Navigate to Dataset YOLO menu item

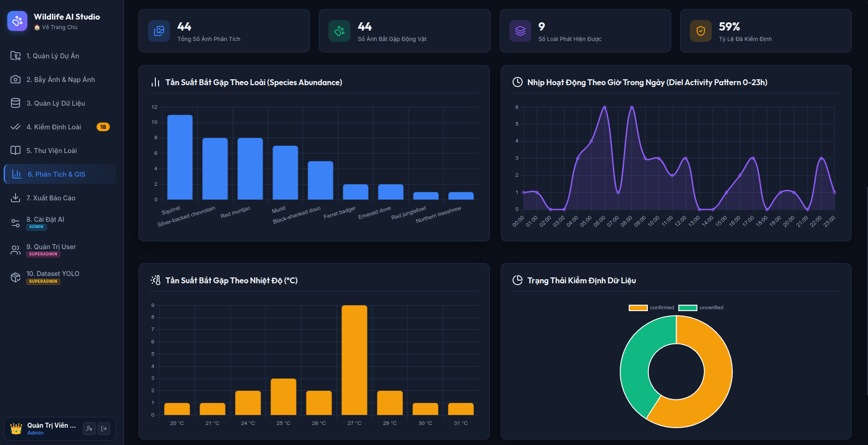(x=60, y=277)
